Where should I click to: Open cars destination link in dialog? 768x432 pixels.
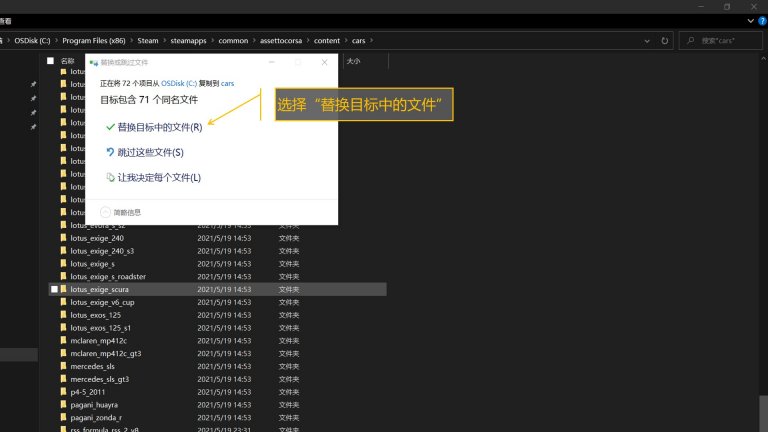pyautogui.click(x=227, y=83)
